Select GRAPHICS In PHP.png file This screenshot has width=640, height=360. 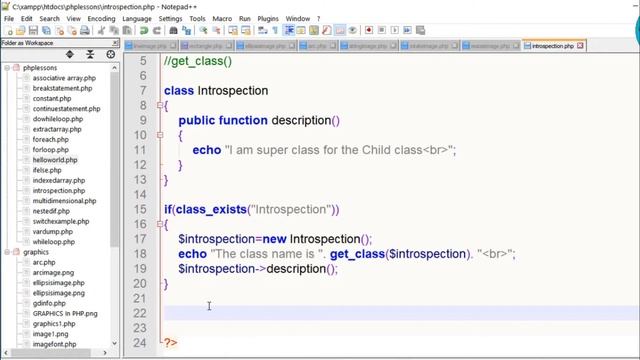point(65,313)
